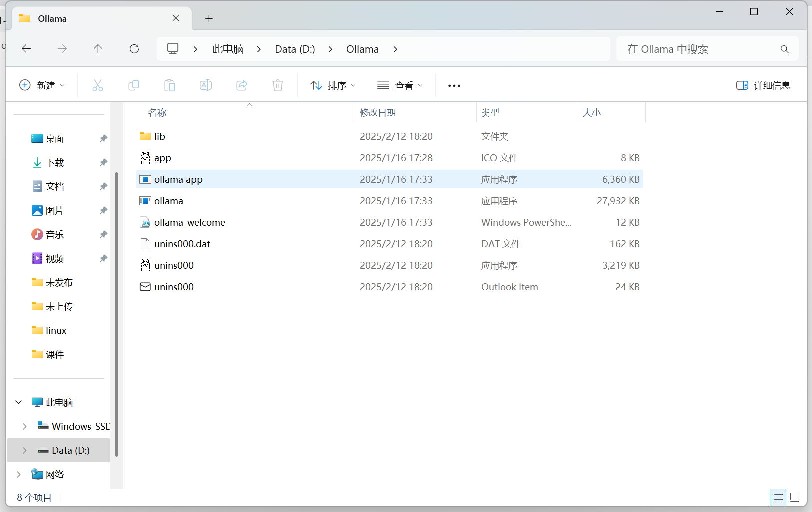Open a new tab with plus button

pyautogui.click(x=209, y=19)
